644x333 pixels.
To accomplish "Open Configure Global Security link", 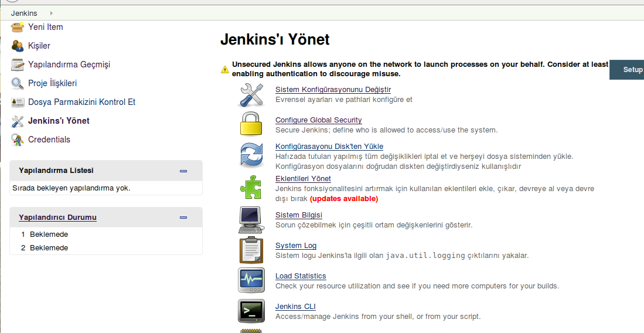I will [x=319, y=120].
